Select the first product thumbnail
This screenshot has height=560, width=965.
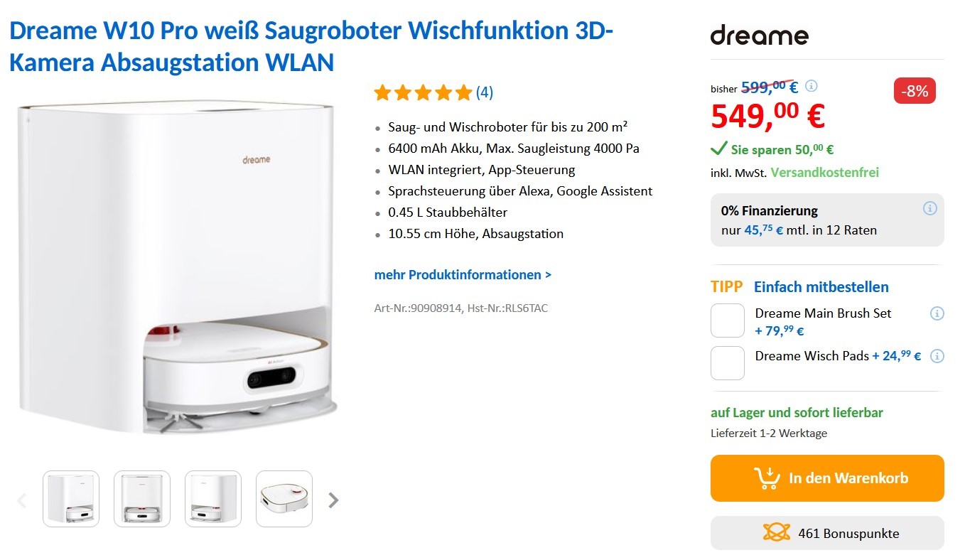(x=71, y=499)
